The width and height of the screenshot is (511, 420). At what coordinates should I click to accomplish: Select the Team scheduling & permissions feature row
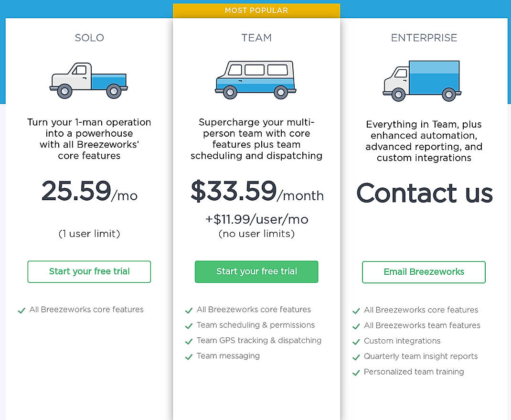point(255,325)
